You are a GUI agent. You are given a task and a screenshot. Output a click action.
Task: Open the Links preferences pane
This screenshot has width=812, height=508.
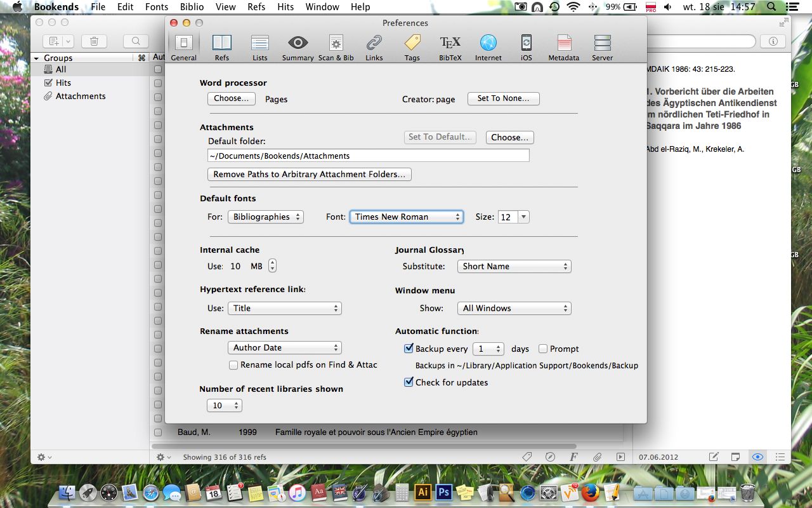click(374, 48)
